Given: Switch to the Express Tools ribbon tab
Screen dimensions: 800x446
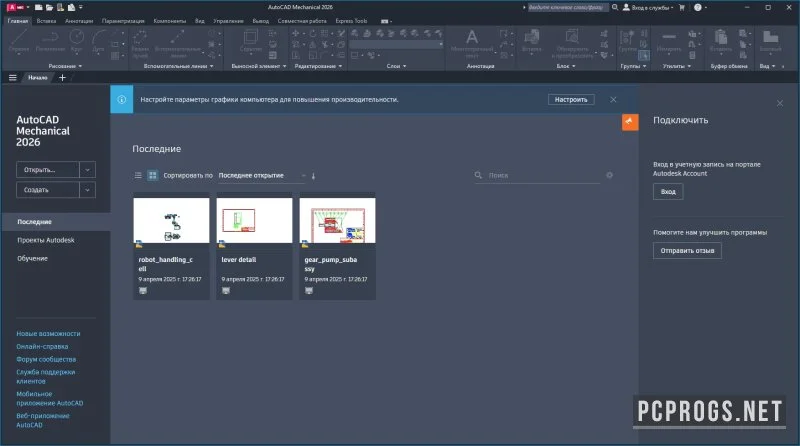Looking at the screenshot, I should 351,21.
